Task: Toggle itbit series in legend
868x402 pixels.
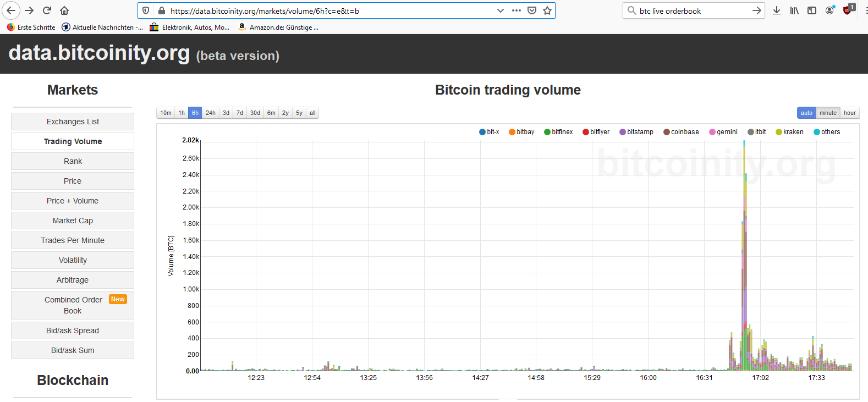Action: click(x=757, y=132)
